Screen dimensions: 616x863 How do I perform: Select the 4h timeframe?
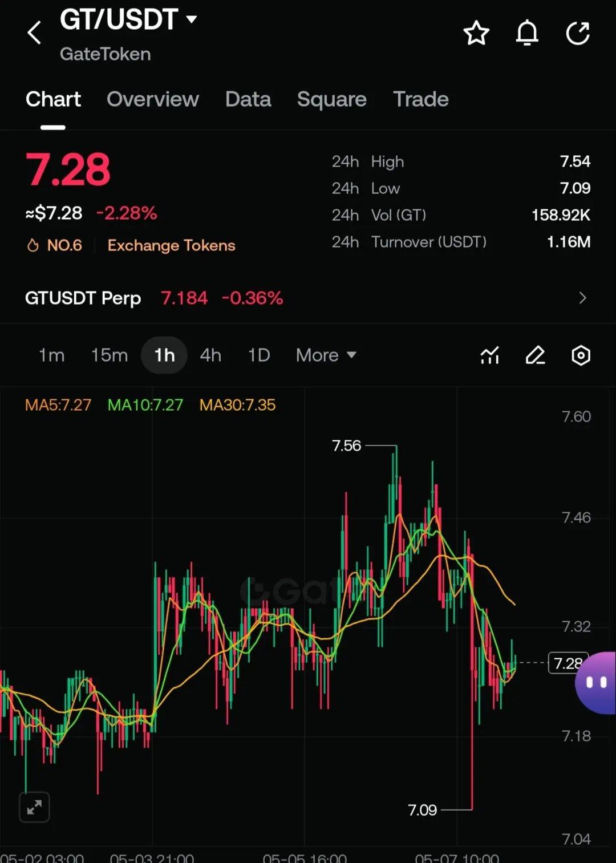click(x=210, y=355)
